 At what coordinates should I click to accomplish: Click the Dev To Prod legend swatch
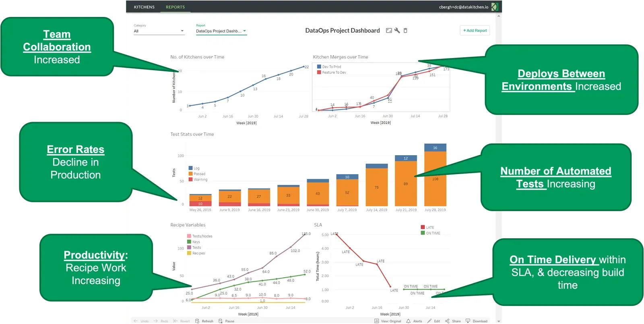(x=319, y=67)
